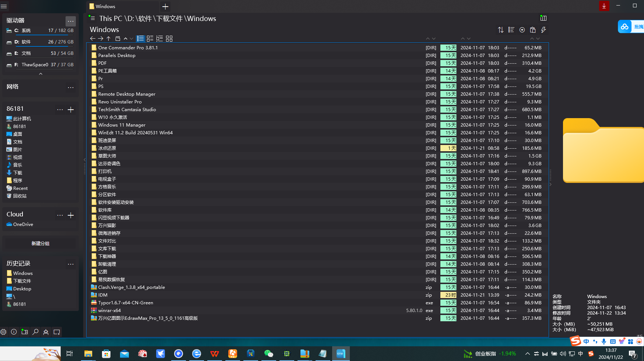Open the sort order arrows icon

(x=501, y=30)
